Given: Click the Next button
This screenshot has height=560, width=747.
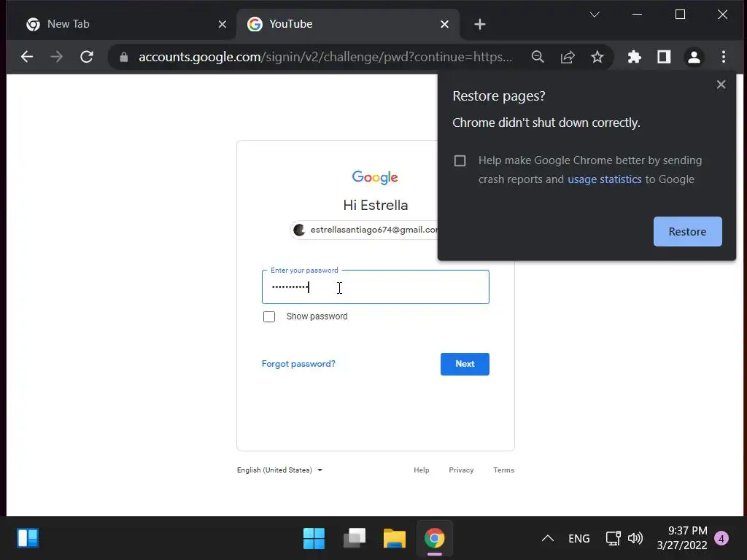Looking at the screenshot, I should point(465,364).
